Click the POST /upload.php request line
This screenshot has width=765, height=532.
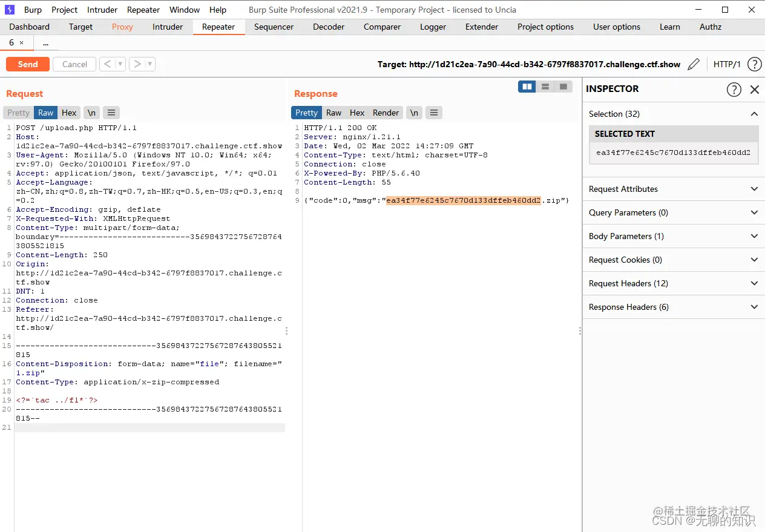76,128
